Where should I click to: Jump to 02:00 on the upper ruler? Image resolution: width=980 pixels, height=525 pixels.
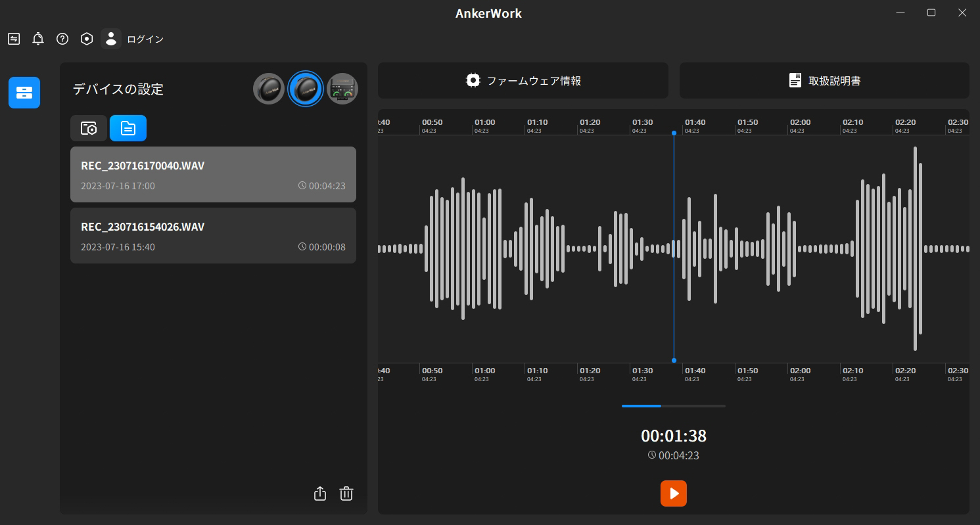pos(800,122)
